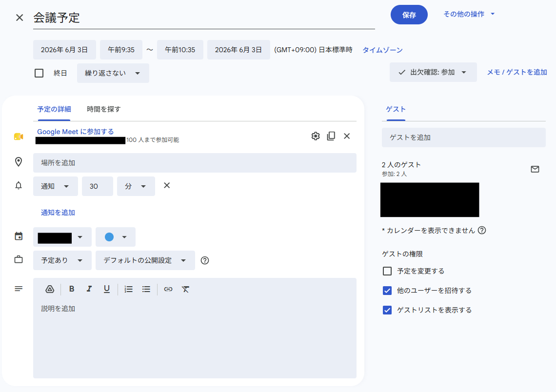Click Google Meet に参加する link

tap(75, 132)
